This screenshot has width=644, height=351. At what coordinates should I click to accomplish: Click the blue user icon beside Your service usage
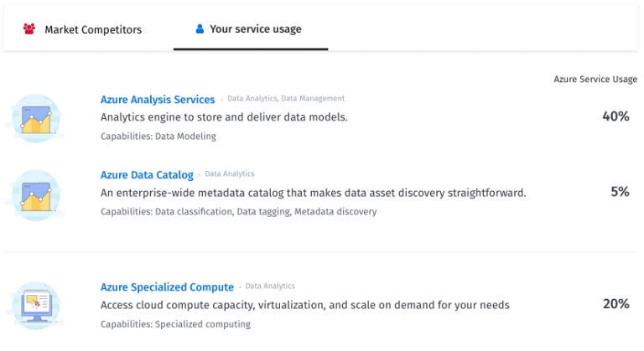200,29
